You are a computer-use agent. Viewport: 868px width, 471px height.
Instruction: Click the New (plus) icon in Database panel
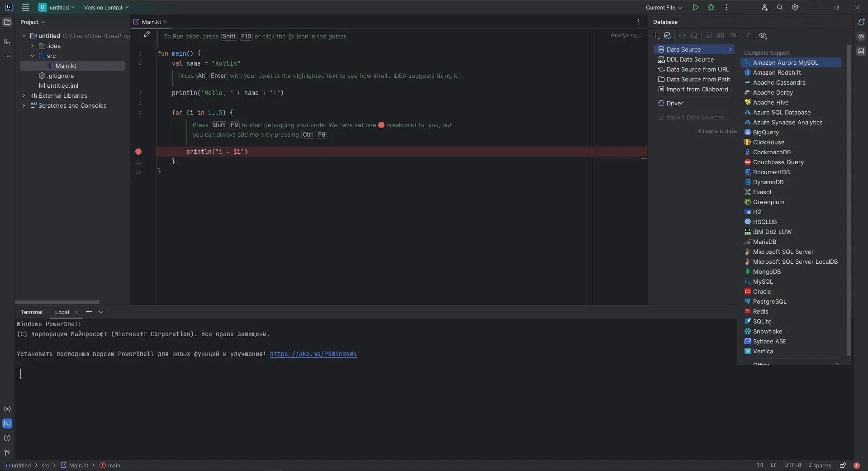655,36
